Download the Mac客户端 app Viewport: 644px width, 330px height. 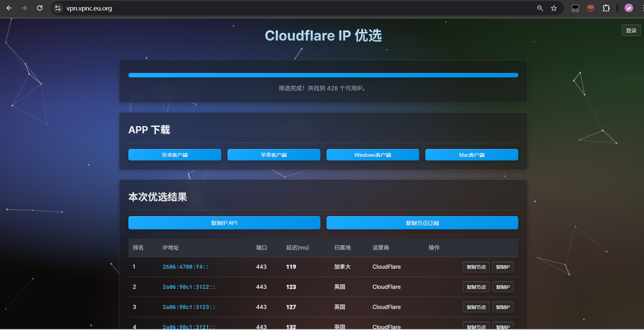pos(471,155)
